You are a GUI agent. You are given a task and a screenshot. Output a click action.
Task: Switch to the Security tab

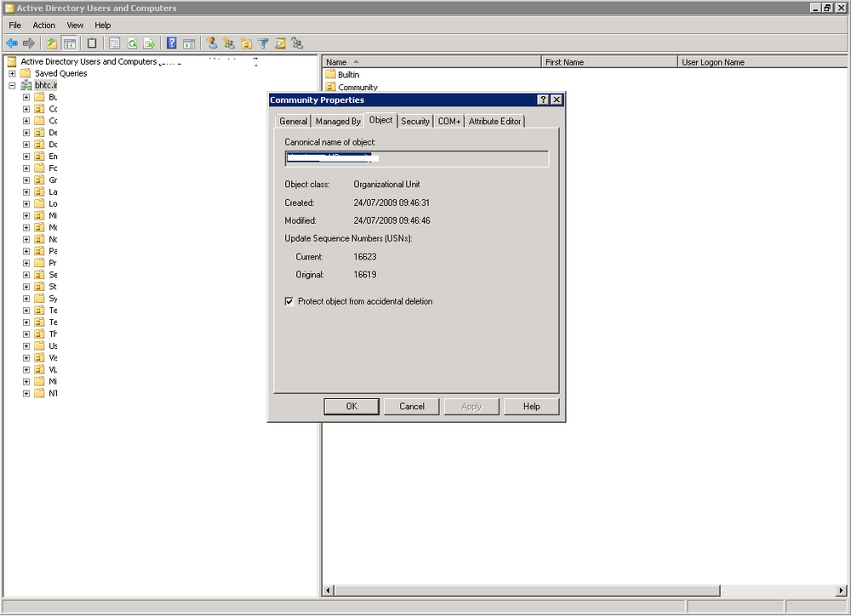click(415, 121)
